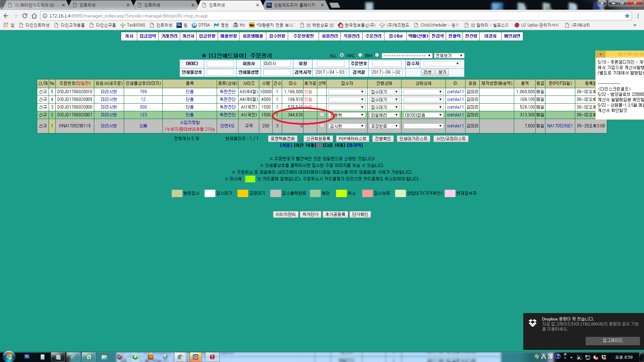Launch Photoshop from the taskbar

tap(27, 357)
